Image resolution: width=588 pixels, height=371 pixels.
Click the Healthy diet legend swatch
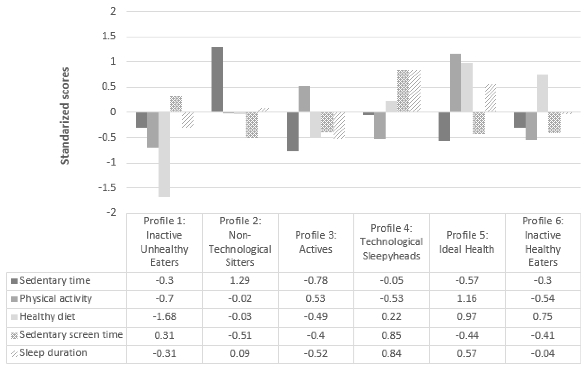coord(14,317)
